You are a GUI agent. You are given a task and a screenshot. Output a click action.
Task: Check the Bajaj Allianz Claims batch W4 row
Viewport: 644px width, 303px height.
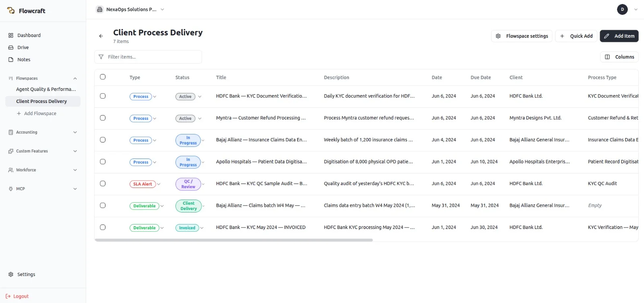point(103,206)
